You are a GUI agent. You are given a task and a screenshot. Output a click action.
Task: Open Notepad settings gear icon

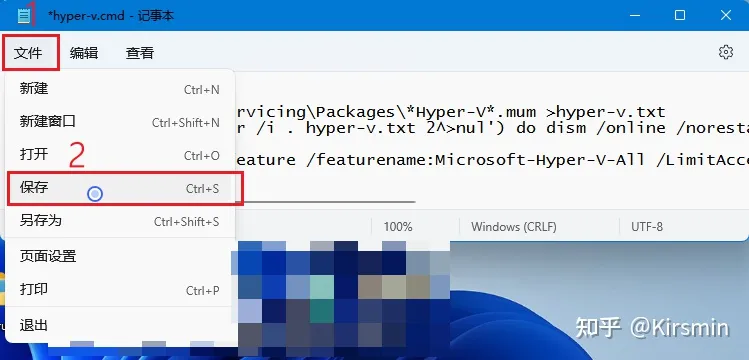[726, 52]
